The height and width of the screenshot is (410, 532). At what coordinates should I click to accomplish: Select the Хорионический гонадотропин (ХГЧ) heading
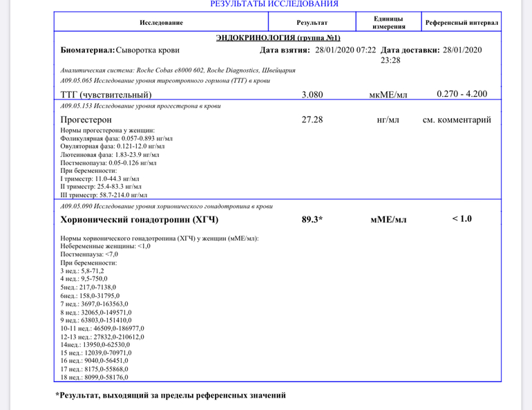[140, 220]
